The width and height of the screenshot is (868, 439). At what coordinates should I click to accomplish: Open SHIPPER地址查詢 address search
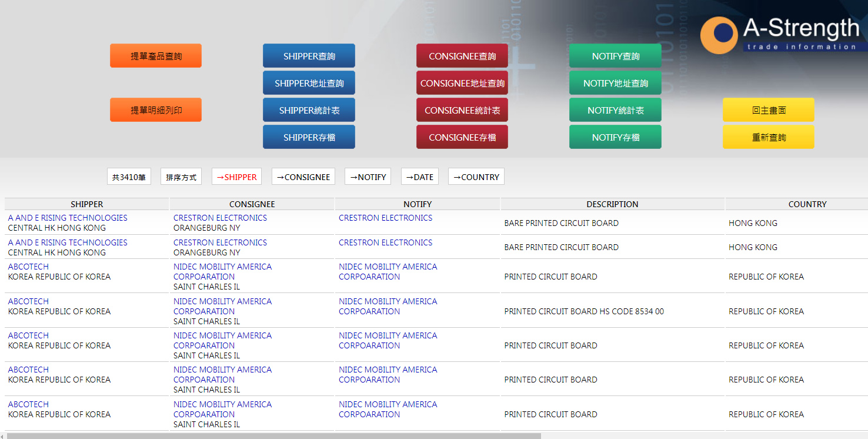pos(309,83)
